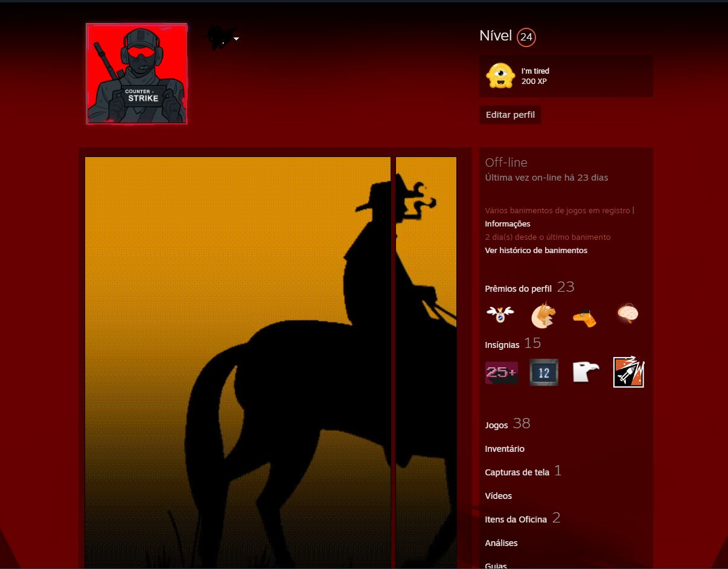Click the Última vez on-line há 23 dias text
The height and width of the screenshot is (569, 728).
tap(547, 178)
